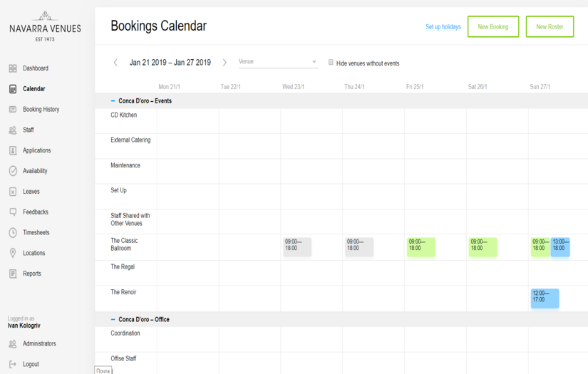The height and width of the screenshot is (374, 588).
Task: Open Administrators link text
Action: click(x=39, y=343)
